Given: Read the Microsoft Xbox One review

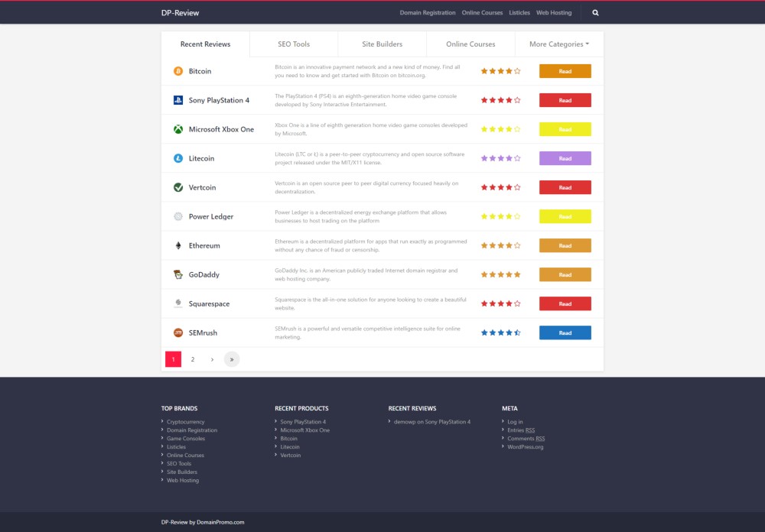Looking at the screenshot, I should [565, 129].
